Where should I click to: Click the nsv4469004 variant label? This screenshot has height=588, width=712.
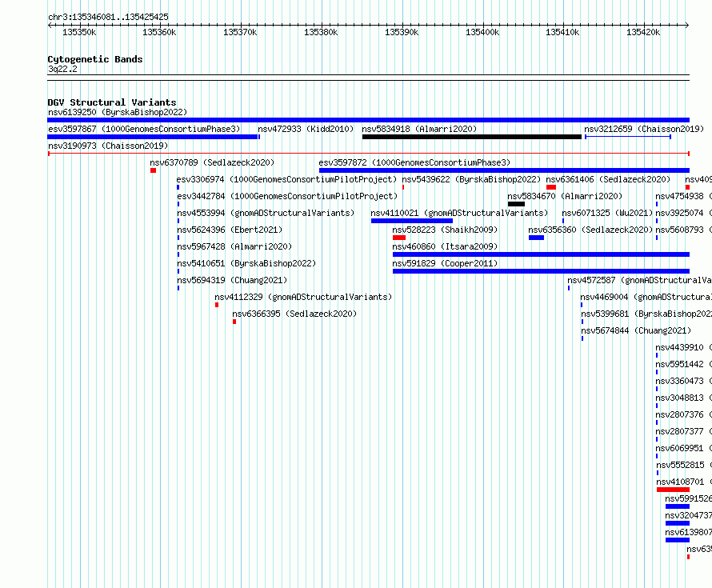(646, 297)
